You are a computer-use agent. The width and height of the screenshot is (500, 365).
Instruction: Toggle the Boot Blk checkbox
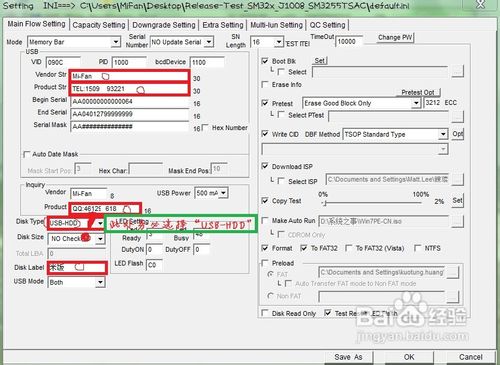(x=265, y=61)
